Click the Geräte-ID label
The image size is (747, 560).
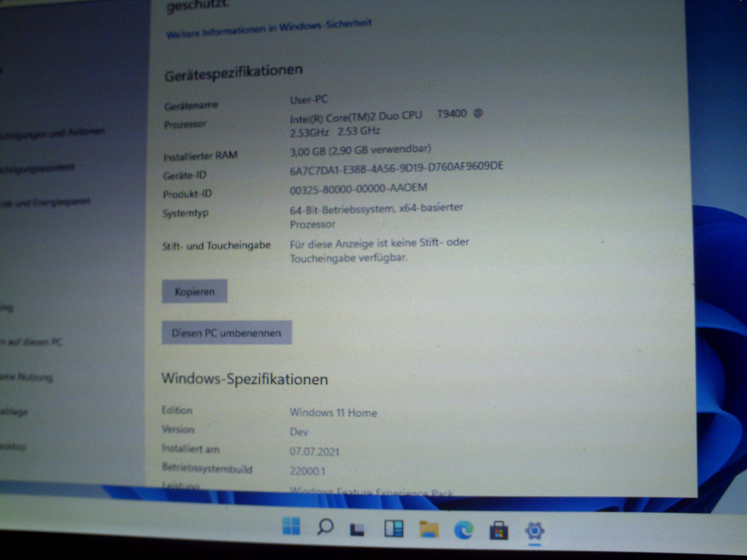coord(184,175)
